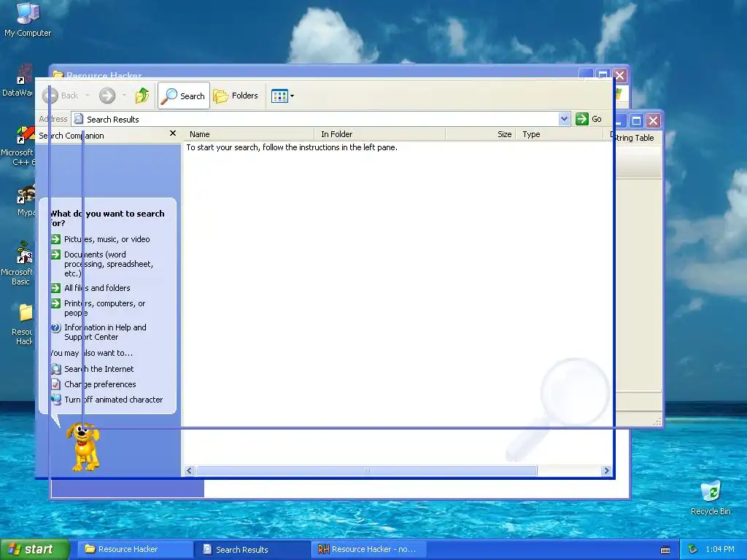Click the horizontal scrollbar right arrow
Image resolution: width=747 pixels, height=560 pixels.
point(606,470)
